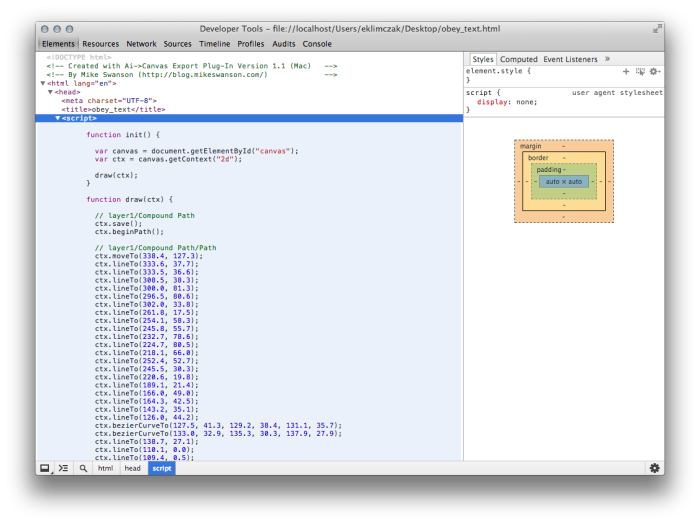Screen dimensions: 700x524
Task: Click the bezierCurveTo(127.5, 41.3 line
Action: click(218, 425)
